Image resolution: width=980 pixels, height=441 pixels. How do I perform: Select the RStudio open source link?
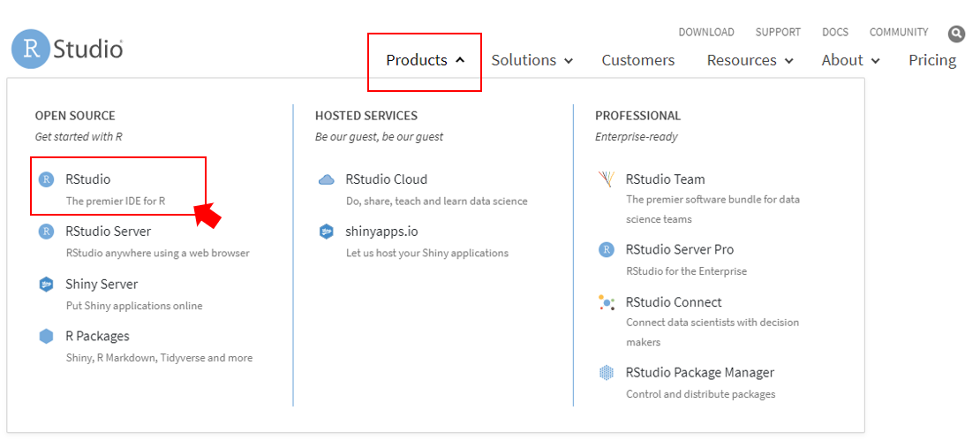coord(88,179)
